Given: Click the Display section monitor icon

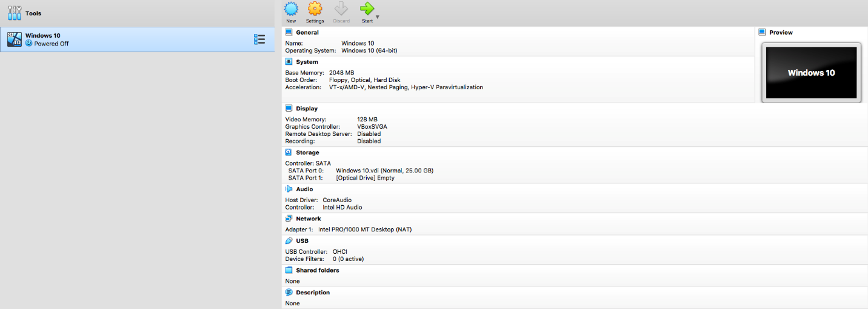Looking at the screenshot, I should pyautogui.click(x=289, y=108).
